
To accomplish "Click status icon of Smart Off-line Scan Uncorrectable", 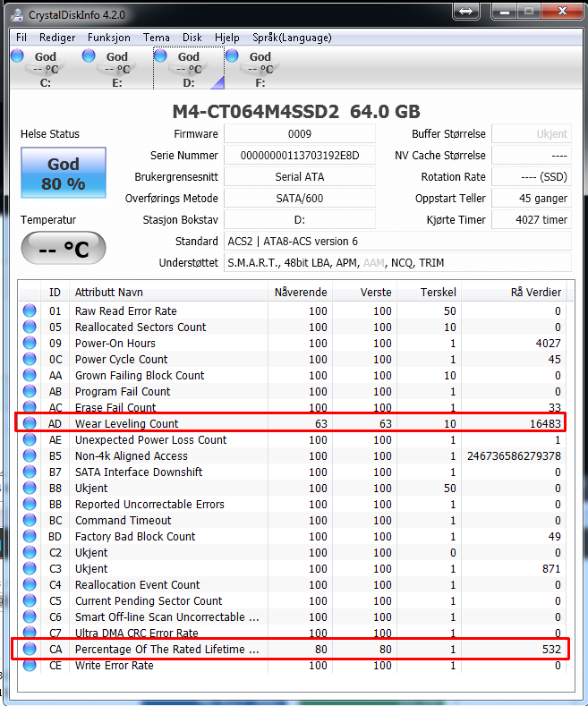I will (30, 617).
